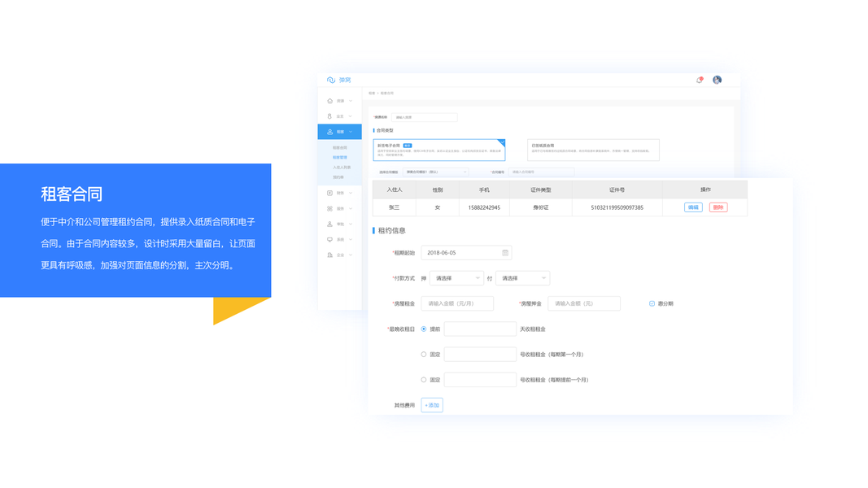The width and height of the screenshot is (868, 488).
Task: Open the calendar icon in 租期起始 field
Action: [x=505, y=253]
